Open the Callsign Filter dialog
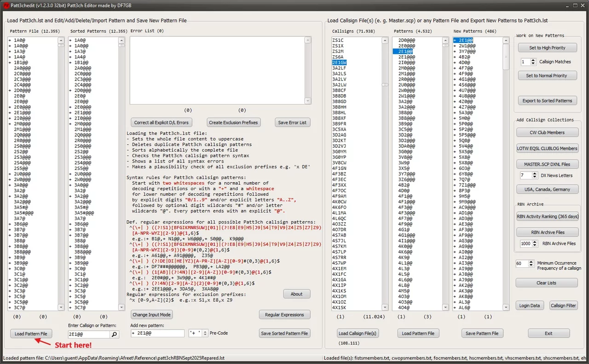Screen dimensions: 589x364 tap(564, 306)
